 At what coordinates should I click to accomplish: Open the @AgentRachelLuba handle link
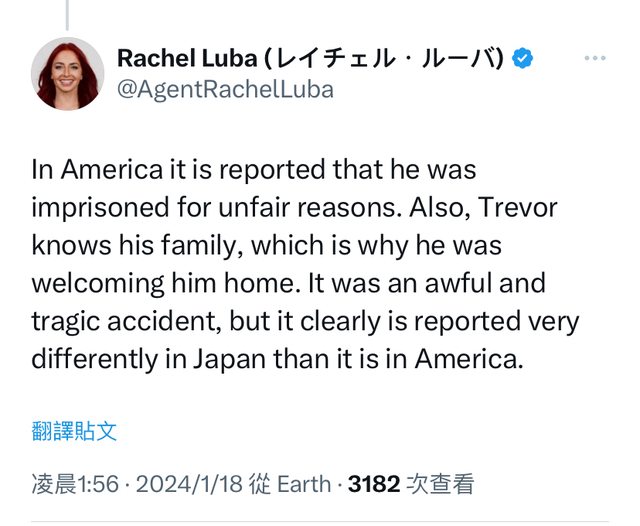click(x=225, y=89)
